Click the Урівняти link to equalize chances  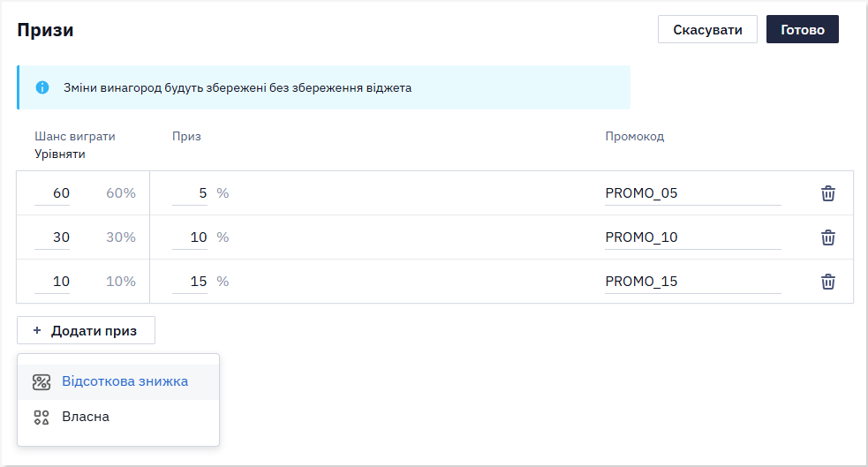(x=60, y=154)
